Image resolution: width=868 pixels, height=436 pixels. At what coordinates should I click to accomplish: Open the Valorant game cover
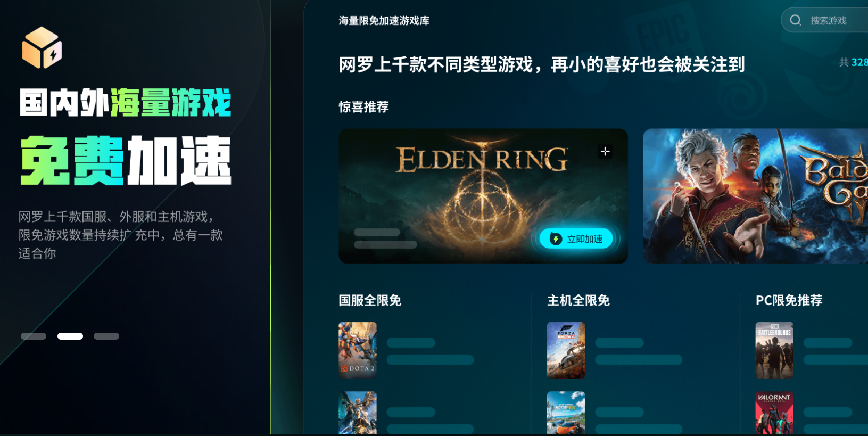(x=774, y=413)
